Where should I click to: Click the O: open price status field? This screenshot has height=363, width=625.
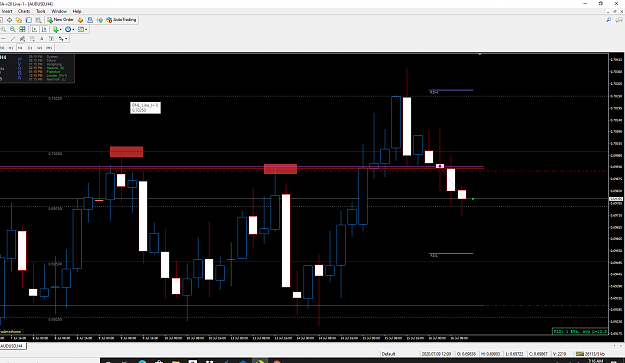pyautogui.click(x=467, y=354)
